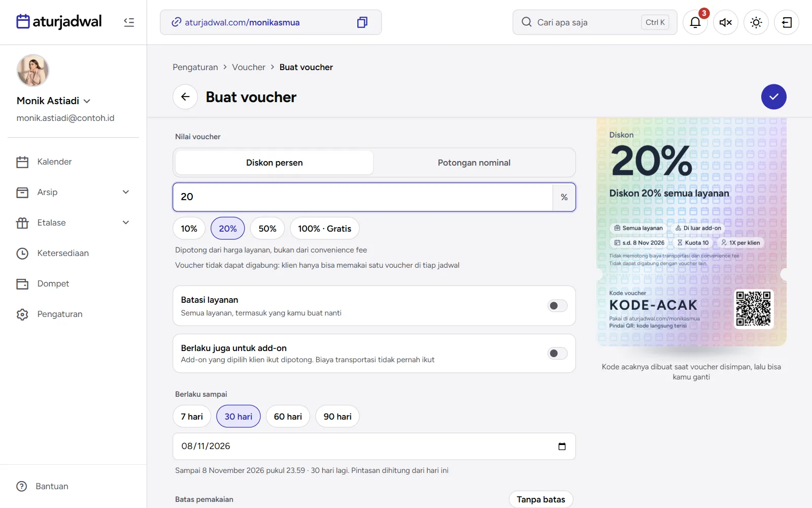The image size is (812, 508).
Task: Open Monik Astiadi account dropdown
Action: click(x=54, y=101)
